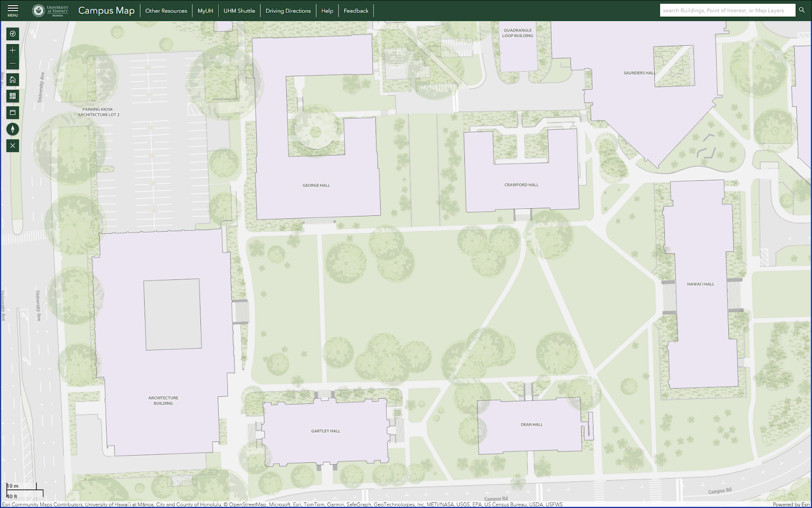Click the Feedback button

coord(356,10)
